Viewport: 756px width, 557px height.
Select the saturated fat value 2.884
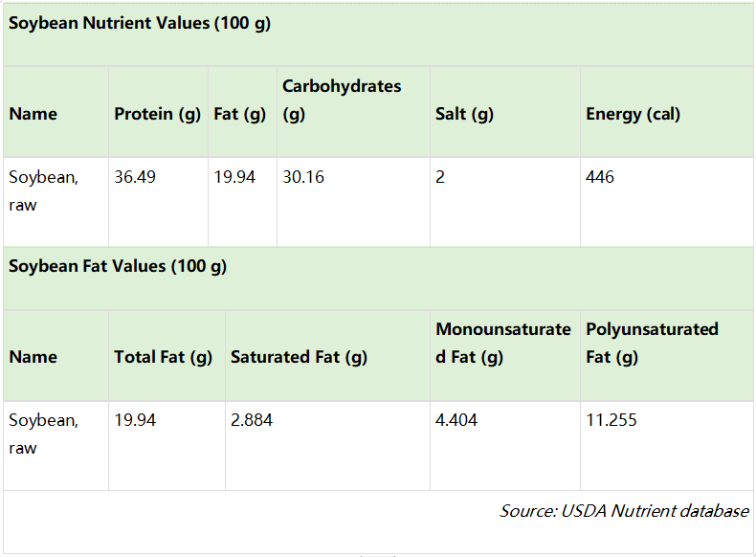(x=252, y=420)
